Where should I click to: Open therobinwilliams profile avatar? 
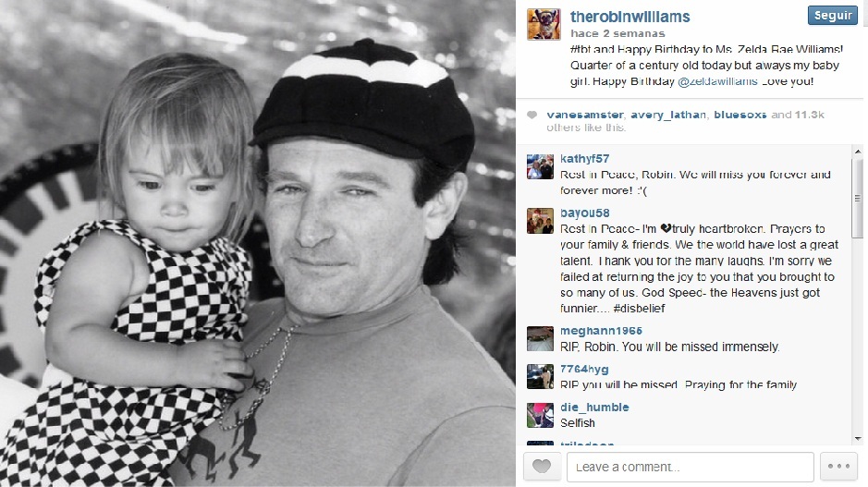[x=544, y=24]
